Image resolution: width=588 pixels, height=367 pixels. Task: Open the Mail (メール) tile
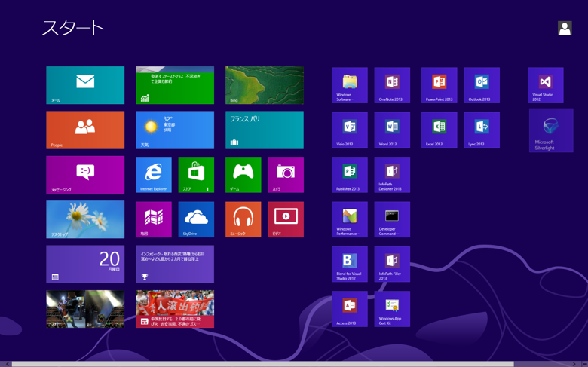coord(85,85)
